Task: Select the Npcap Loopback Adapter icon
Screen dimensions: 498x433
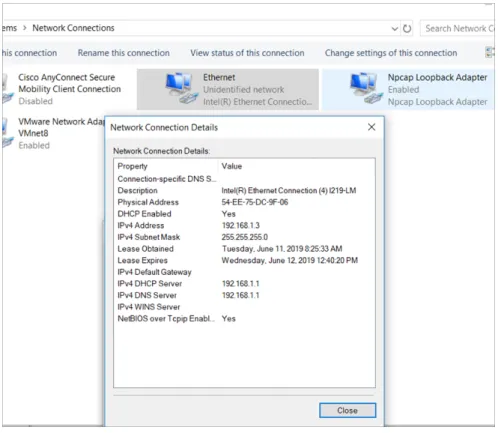Action: pyautogui.click(x=366, y=88)
